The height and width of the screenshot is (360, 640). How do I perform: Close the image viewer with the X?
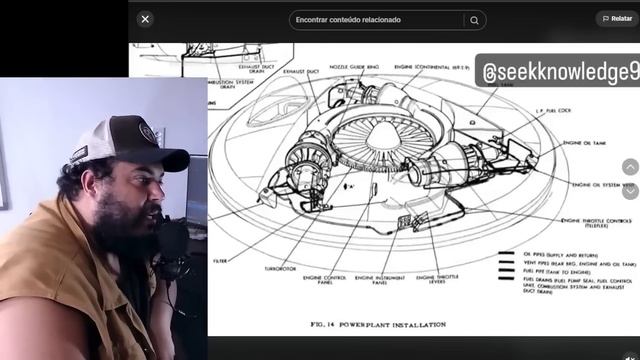[x=145, y=19]
